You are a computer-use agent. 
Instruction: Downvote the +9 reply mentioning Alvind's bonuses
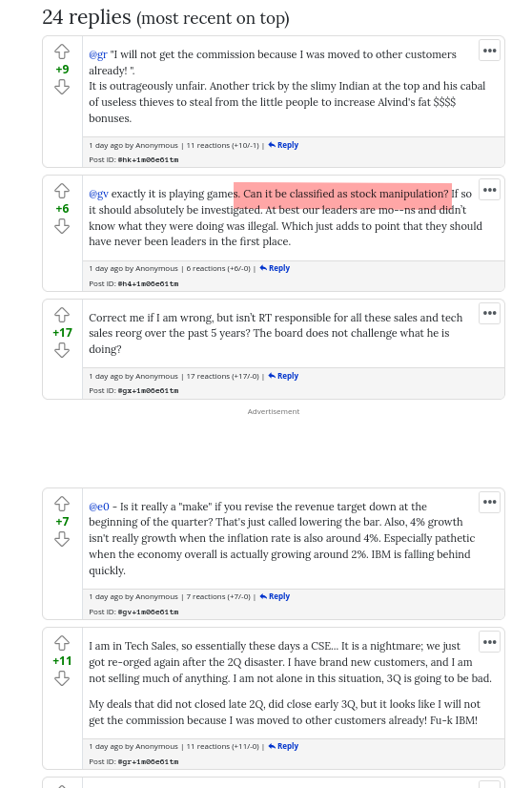click(62, 87)
